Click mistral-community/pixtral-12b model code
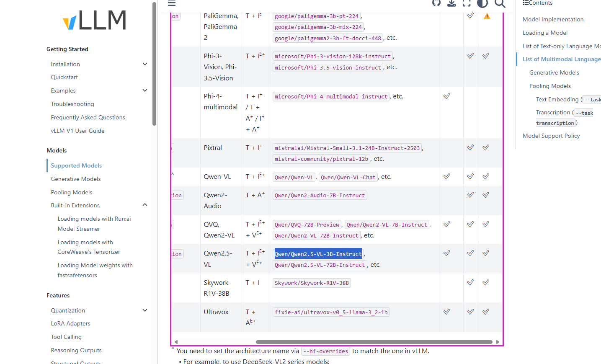 tap(321, 159)
